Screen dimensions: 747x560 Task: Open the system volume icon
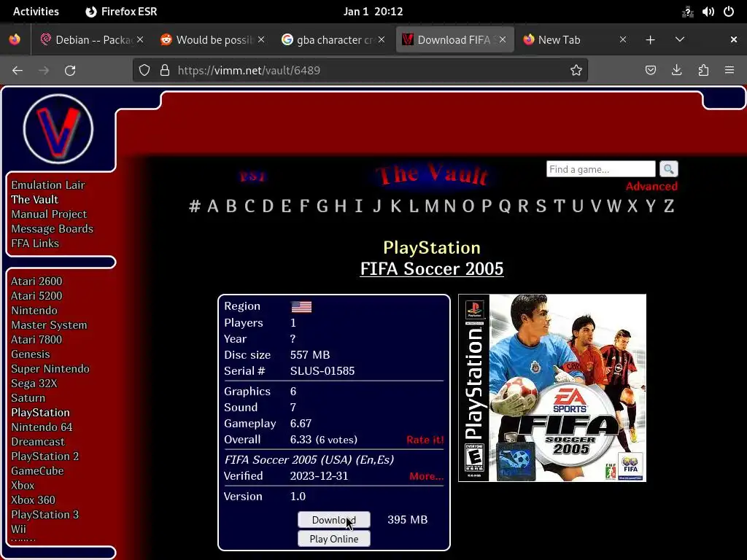point(708,12)
